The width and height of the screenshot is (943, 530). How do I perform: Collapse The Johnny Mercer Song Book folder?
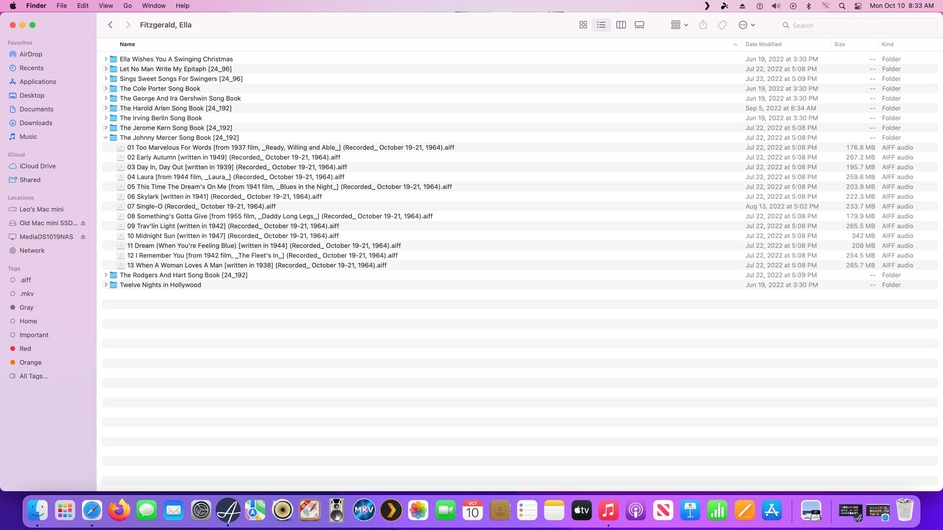click(x=106, y=138)
